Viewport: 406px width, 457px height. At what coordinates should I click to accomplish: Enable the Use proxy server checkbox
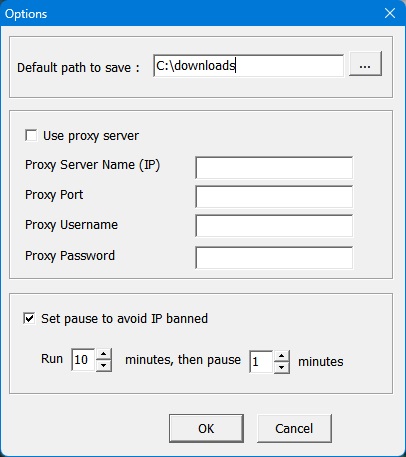point(31,136)
